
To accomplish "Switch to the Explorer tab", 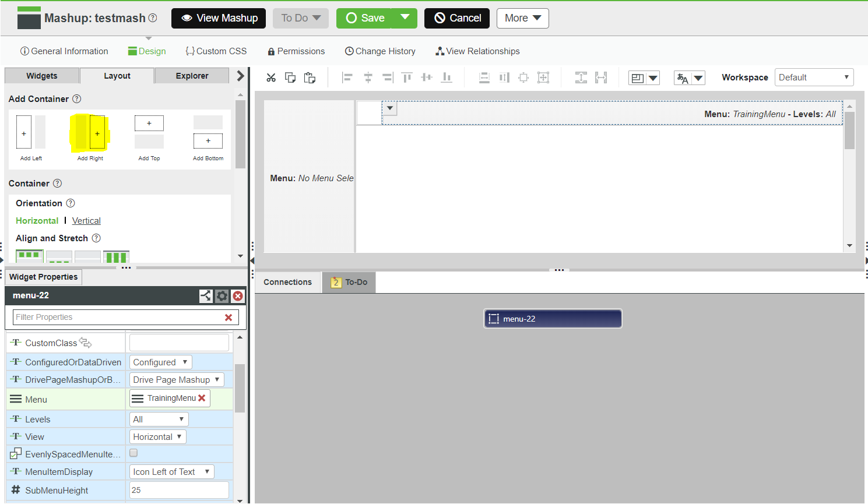I will 192,75.
